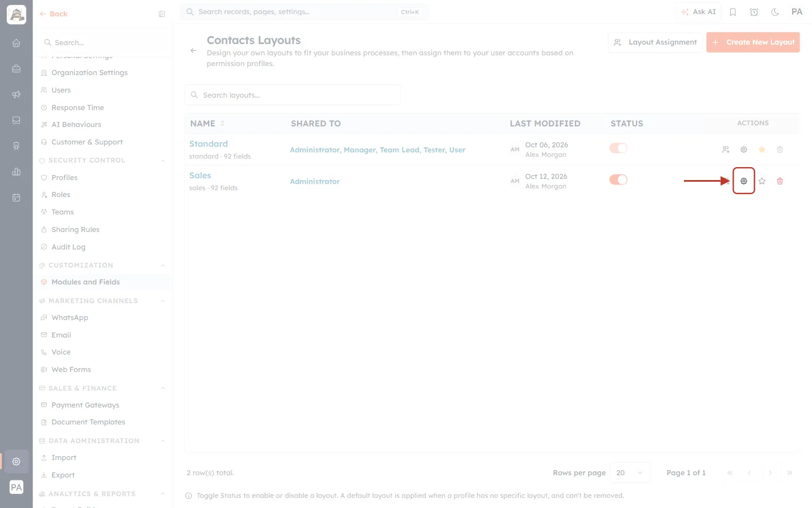812x508 pixels.
Task: Go to the first page arrow
Action: pyautogui.click(x=730, y=473)
